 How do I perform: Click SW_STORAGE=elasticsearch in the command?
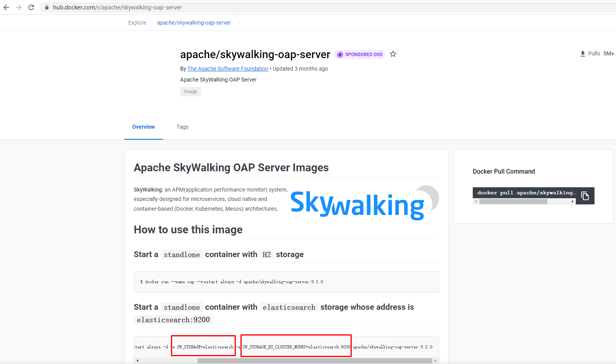(205, 347)
